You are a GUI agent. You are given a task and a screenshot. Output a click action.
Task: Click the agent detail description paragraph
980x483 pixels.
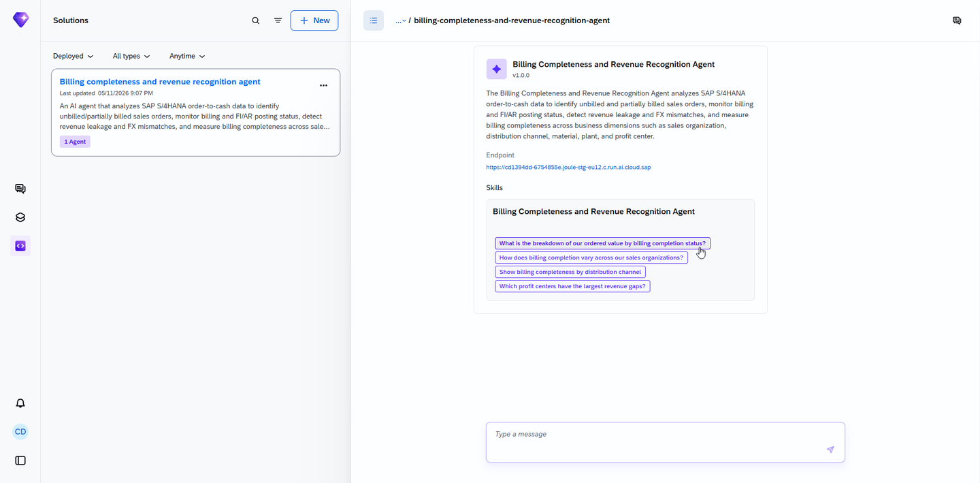pos(620,114)
